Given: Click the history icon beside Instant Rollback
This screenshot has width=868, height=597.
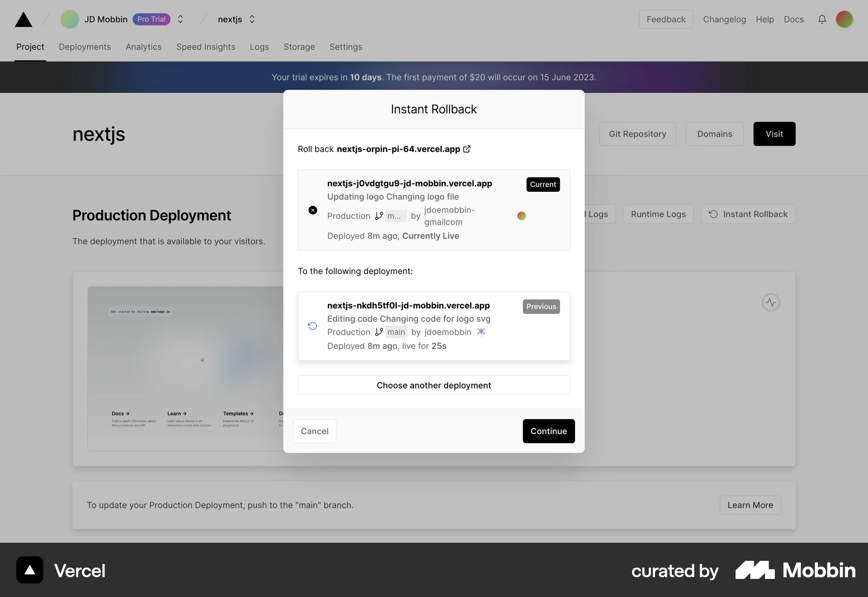Looking at the screenshot, I should [x=713, y=214].
